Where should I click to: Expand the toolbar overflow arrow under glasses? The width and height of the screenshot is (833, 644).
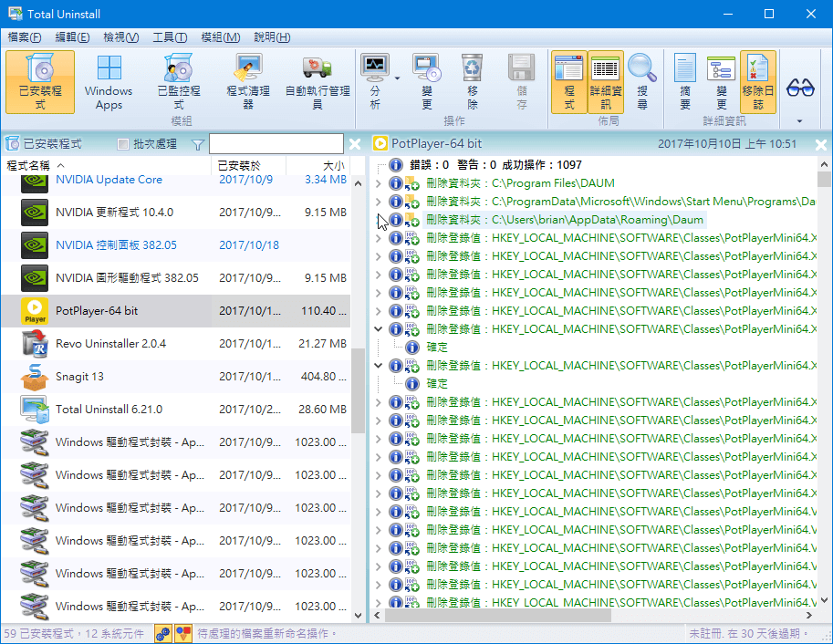point(800,120)
